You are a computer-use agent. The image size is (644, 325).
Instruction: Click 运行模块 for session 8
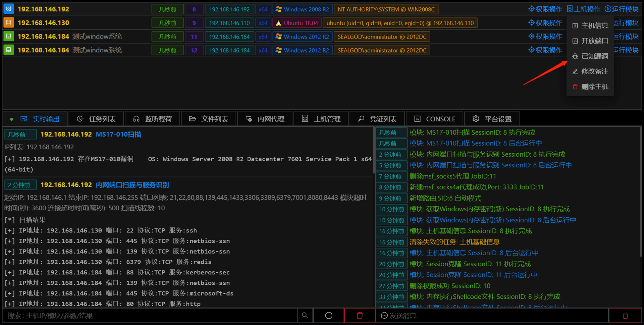click(622, 9)
